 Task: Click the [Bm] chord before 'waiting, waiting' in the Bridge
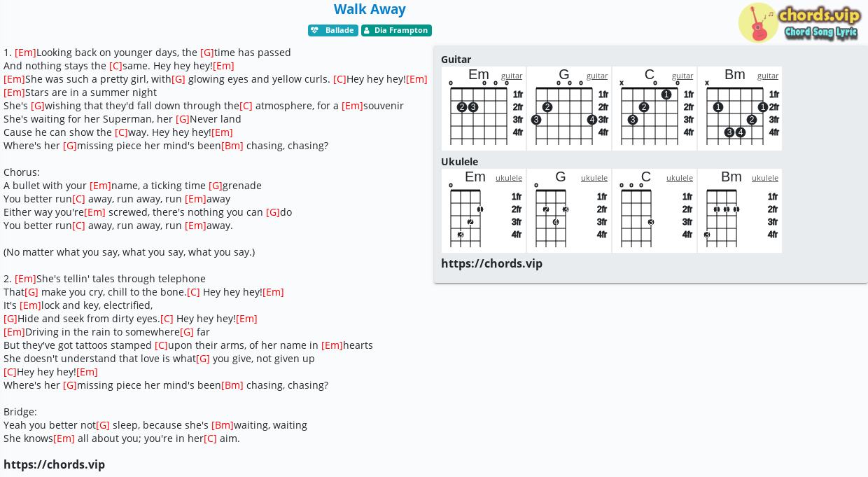coord(223,425)
